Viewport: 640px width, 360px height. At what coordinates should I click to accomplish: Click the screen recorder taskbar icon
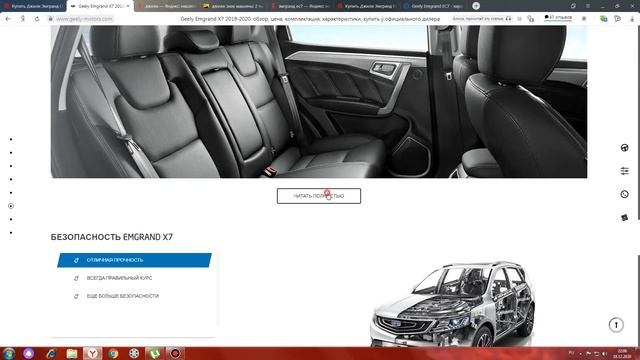click(x=175, y=353)
